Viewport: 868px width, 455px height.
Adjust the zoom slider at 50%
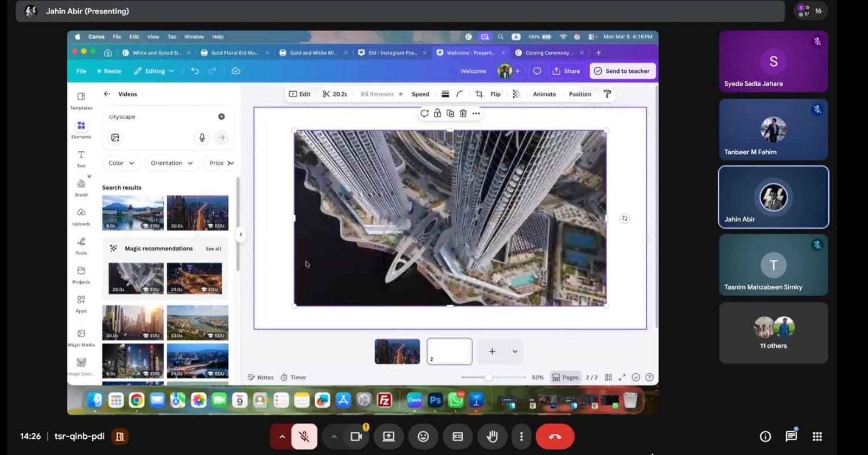pos(488,377)
